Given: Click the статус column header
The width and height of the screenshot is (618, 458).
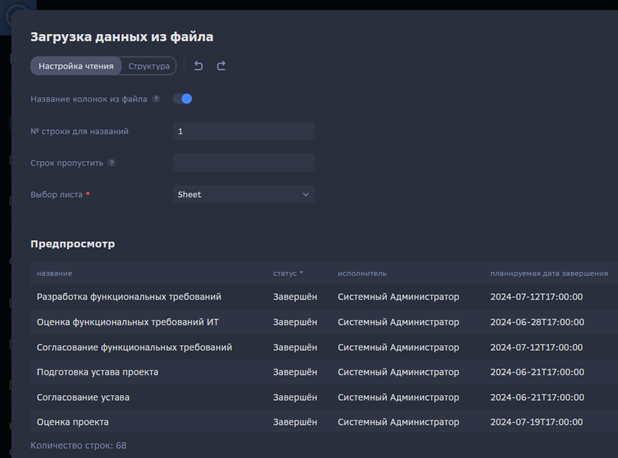Looking at the screenshot, I should pos(288,273).
